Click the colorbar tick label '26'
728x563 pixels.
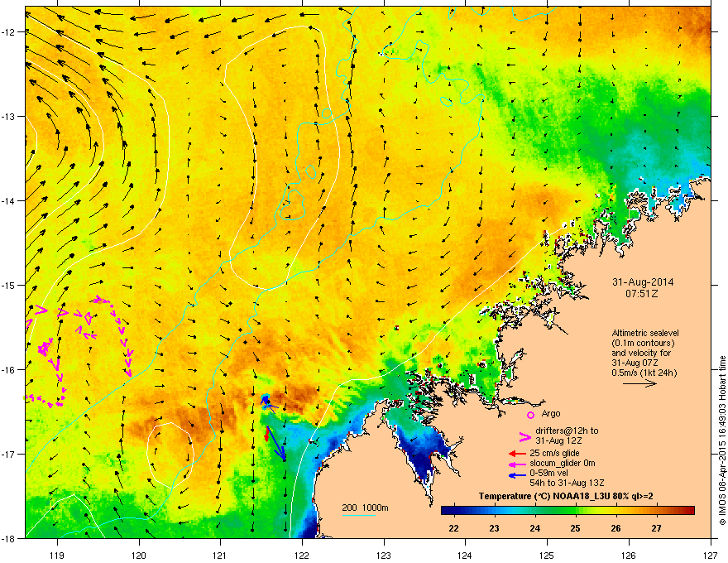click(615, 528)
